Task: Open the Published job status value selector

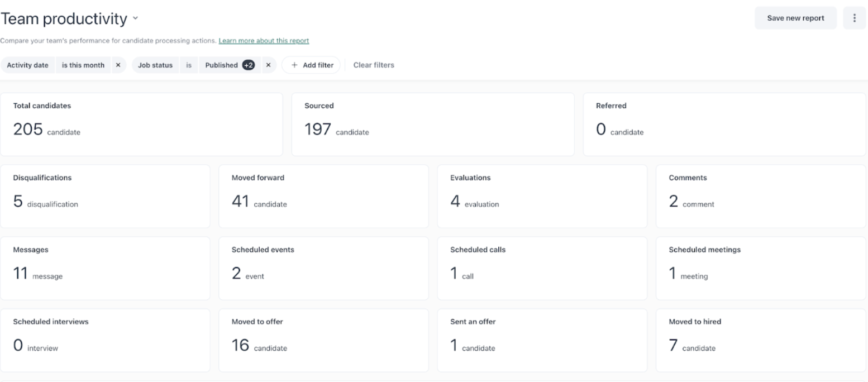Action: [221, 65]
